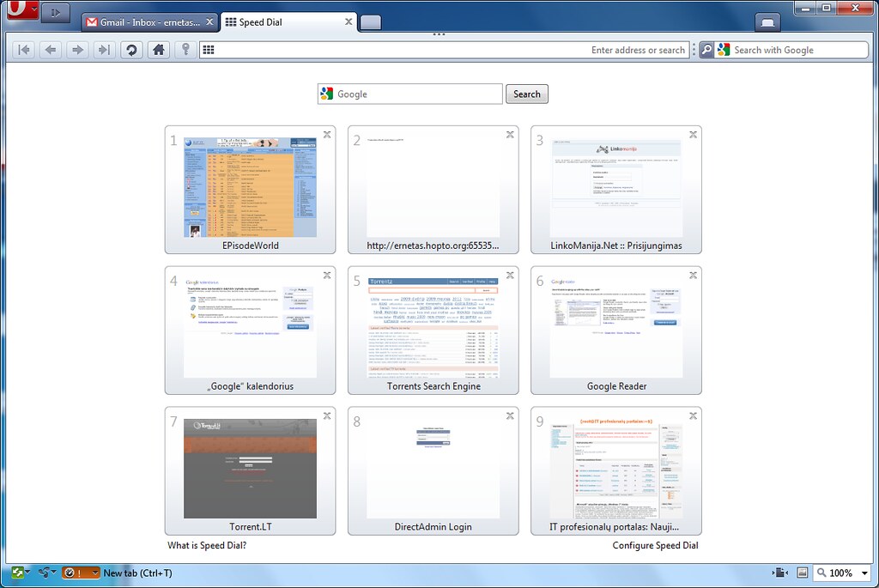This screenshot has height=588, width=879.
Task: Open the closed tabs trash can
Action: 767,21
